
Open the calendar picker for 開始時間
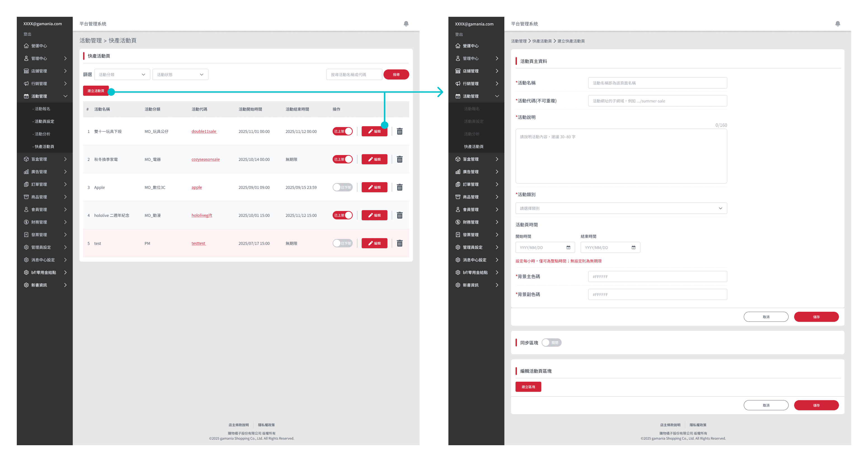568,248
